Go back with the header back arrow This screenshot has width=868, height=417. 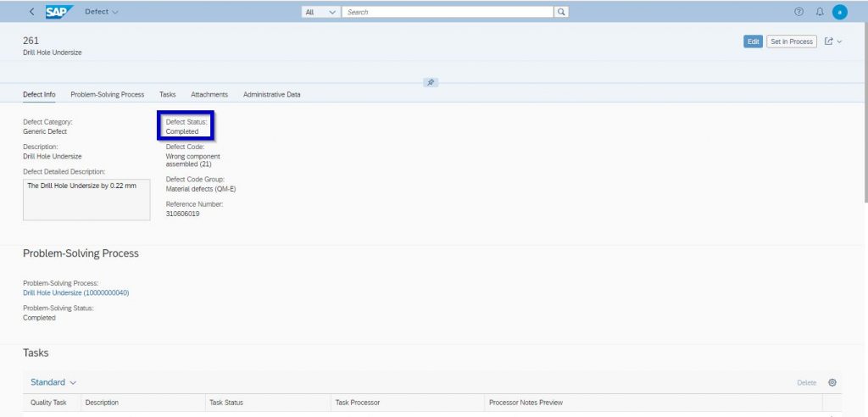(x=31, y=12)
